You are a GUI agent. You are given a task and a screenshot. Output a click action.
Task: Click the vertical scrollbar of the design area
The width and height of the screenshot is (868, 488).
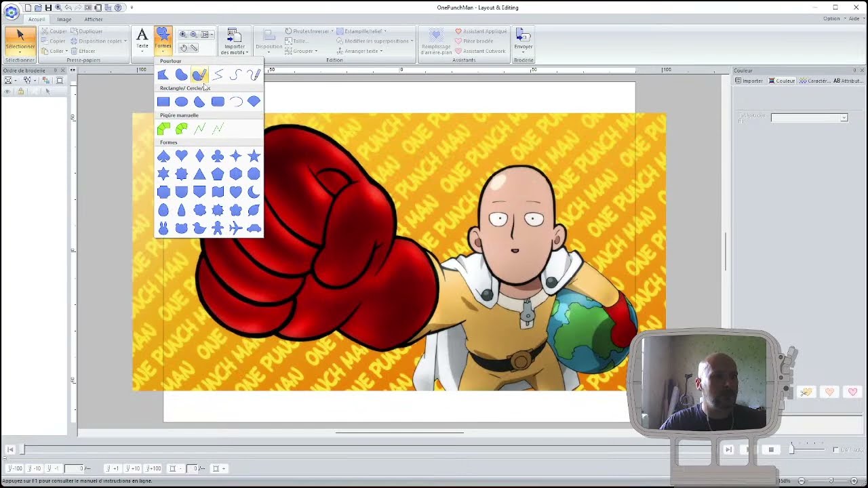coord(726,251)
